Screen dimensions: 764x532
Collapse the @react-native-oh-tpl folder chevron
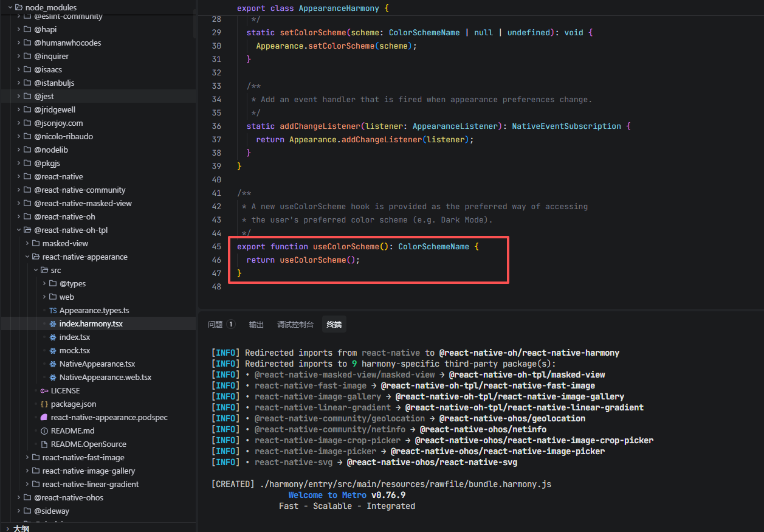tap(19, 230)
